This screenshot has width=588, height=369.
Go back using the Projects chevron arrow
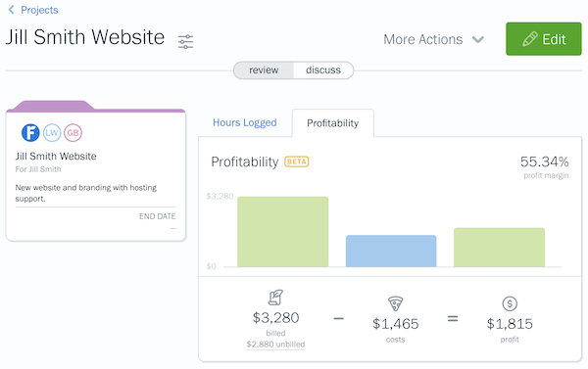click(11, 10)
